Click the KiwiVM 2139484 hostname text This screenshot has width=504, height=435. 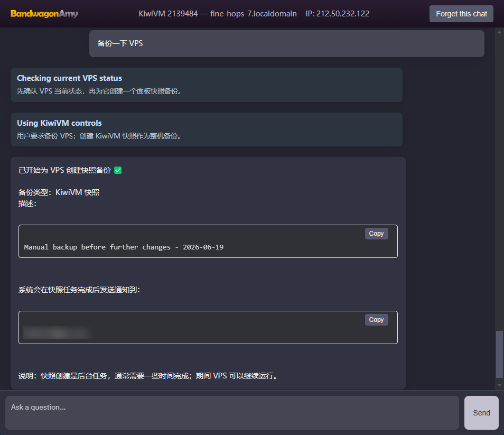pyautogui.click(x=217, y=14)
